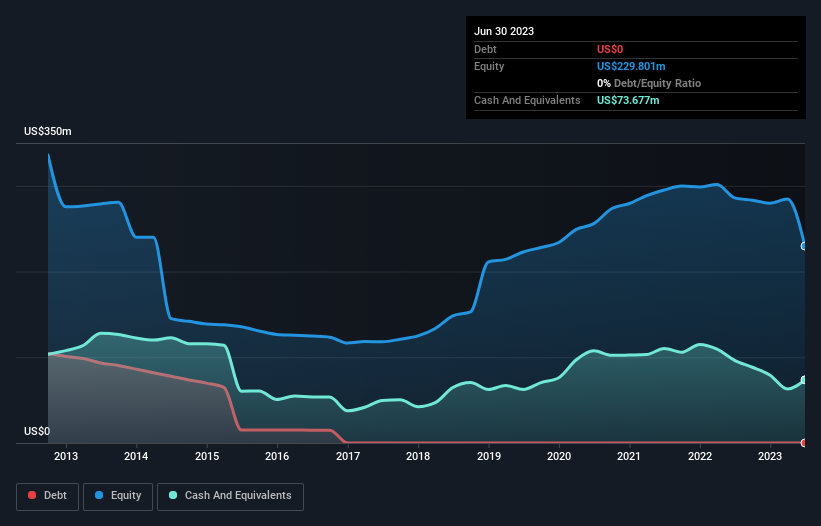821x526 pixels.
Task: Select the red Debt endpoint marker
Action: 804,443
